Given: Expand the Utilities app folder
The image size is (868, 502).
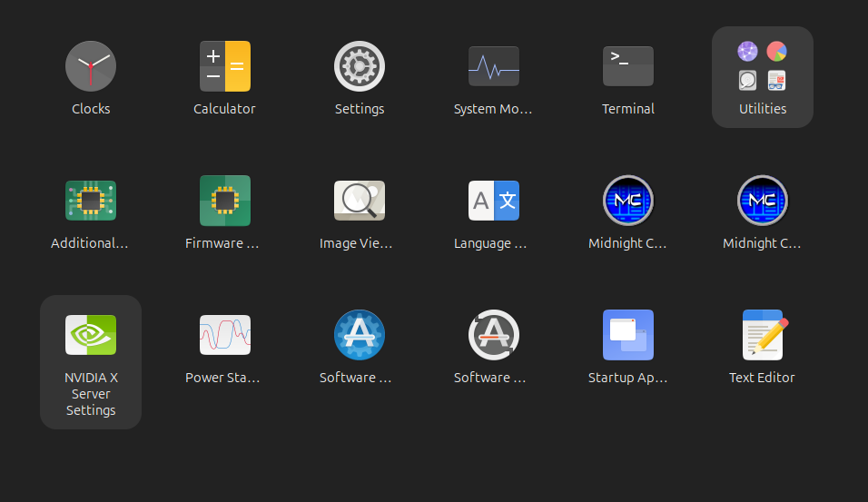Looking at the screenshot, I should [x=763, y=108].
